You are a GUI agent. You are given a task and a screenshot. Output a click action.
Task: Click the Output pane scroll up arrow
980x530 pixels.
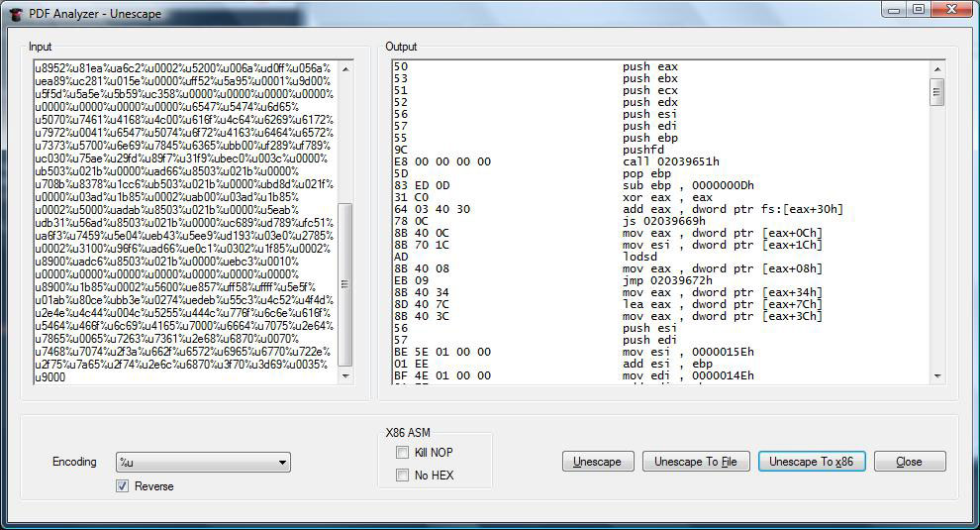936,68
